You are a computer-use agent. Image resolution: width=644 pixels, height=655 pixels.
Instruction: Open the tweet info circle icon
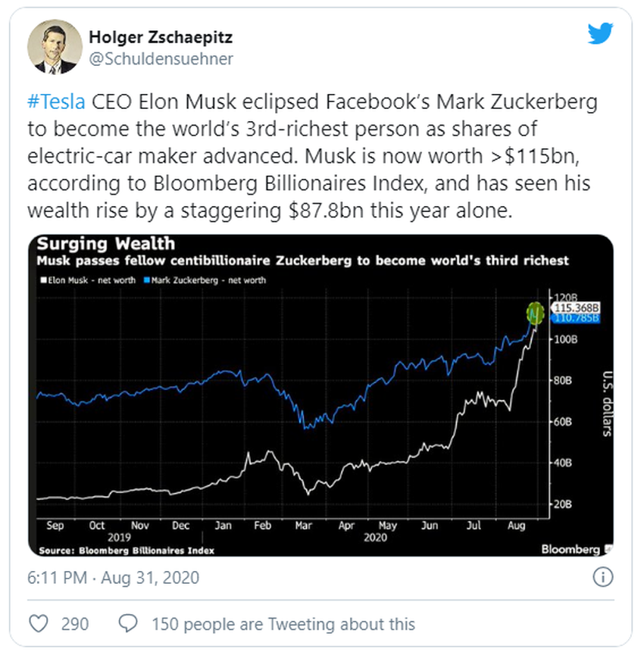[602, 578]
